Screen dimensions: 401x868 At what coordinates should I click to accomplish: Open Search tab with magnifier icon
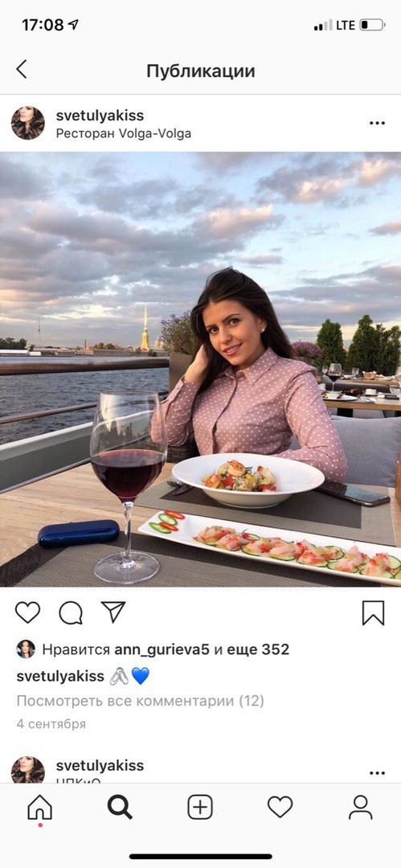pos(120,808)
